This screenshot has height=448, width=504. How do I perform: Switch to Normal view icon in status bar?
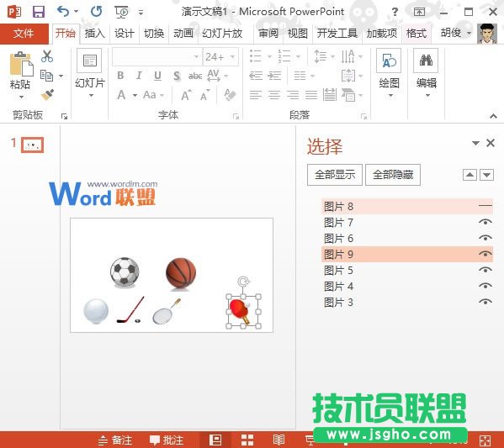215,440
